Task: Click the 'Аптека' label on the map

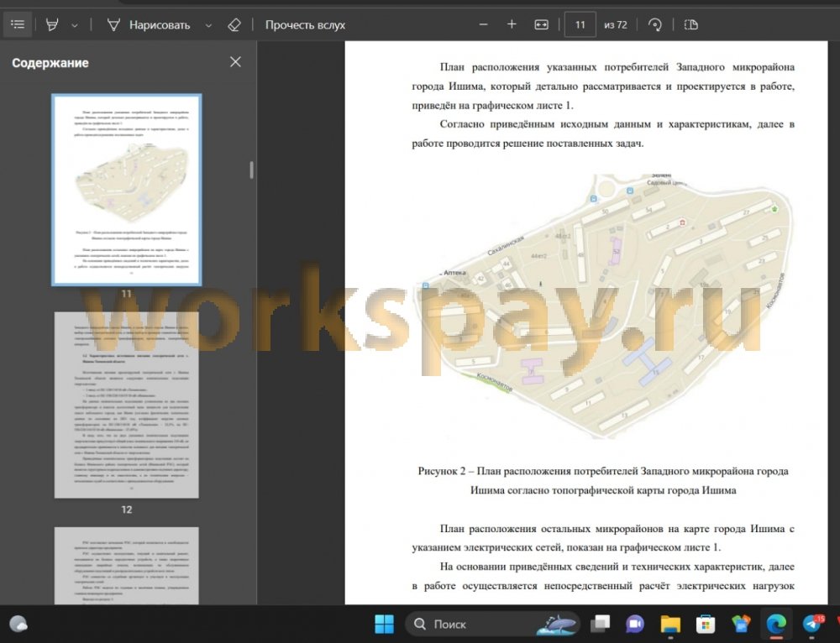Action: (x=454, y=273)
